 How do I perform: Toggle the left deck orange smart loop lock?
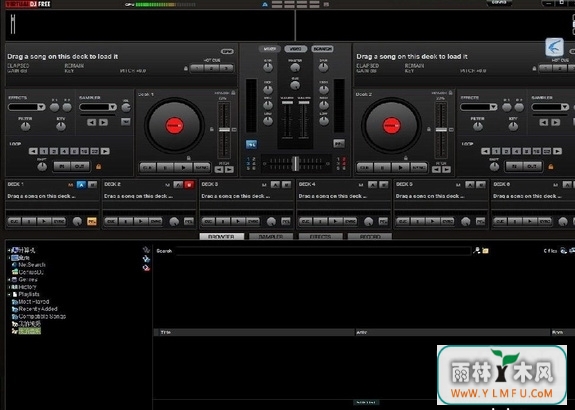pyautogui.click(x=98, y=166)
